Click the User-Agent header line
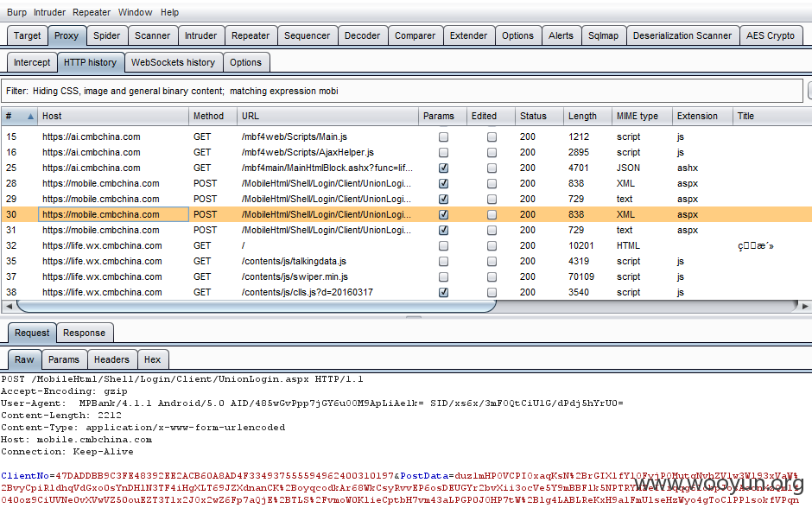This screenshot has width=812, height=508. tap(312, 403)
